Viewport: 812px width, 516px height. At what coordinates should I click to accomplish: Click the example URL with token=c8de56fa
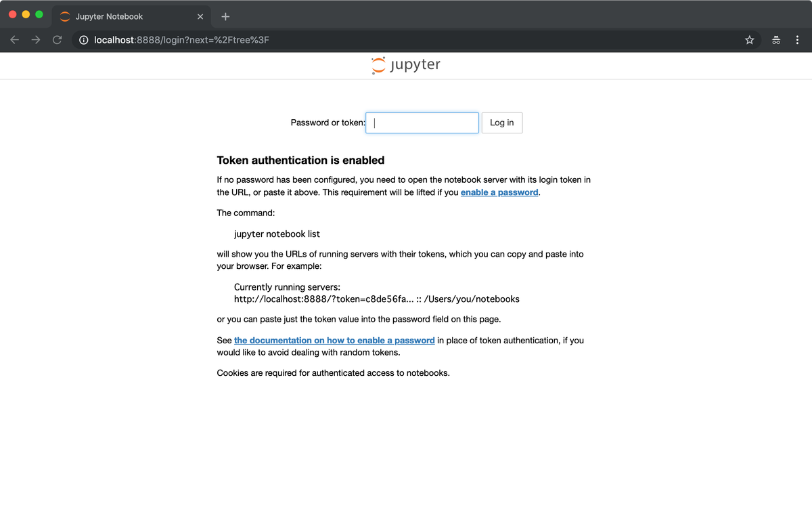click(377, 299)
